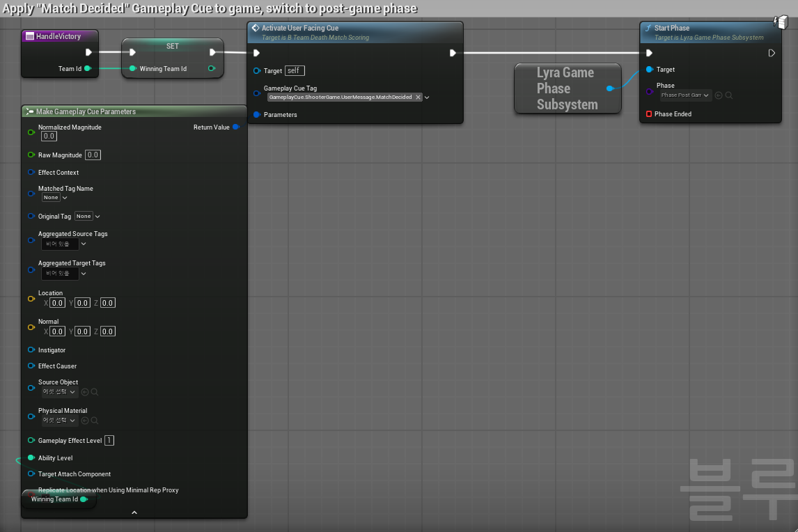Browse to Source Object asset magnifier
Image resolution: width=798 pixels, height=532 pixels.
coord(95,392)
